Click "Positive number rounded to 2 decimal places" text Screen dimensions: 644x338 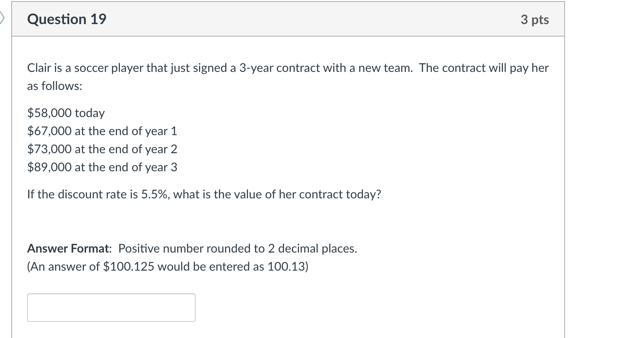237,248
